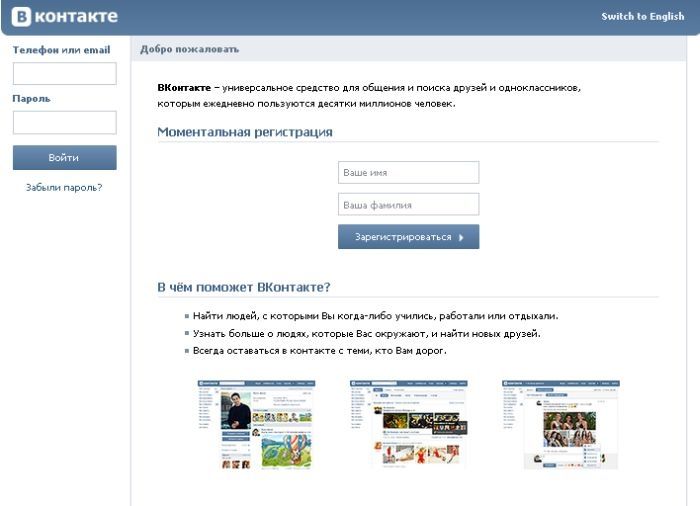700x506 pixels.
Task: Open the Забыли пароль? link
Action: 64,187
